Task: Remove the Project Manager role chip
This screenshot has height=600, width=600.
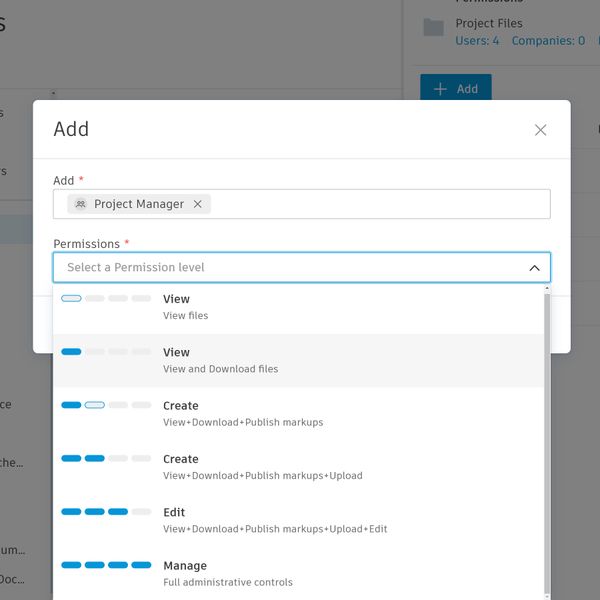Action: pyautogui.click(x=198, y=204)
